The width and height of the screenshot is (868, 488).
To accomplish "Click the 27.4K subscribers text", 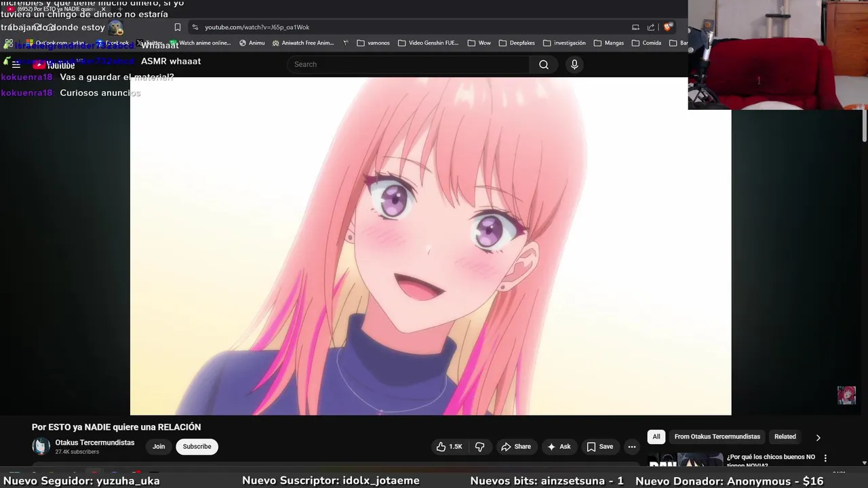I will coord(77,452).
